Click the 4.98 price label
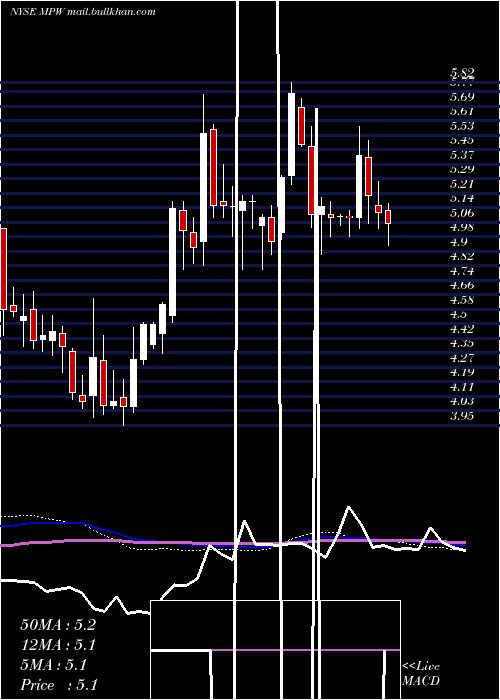 pyautogui.click(x=462, y=227)
